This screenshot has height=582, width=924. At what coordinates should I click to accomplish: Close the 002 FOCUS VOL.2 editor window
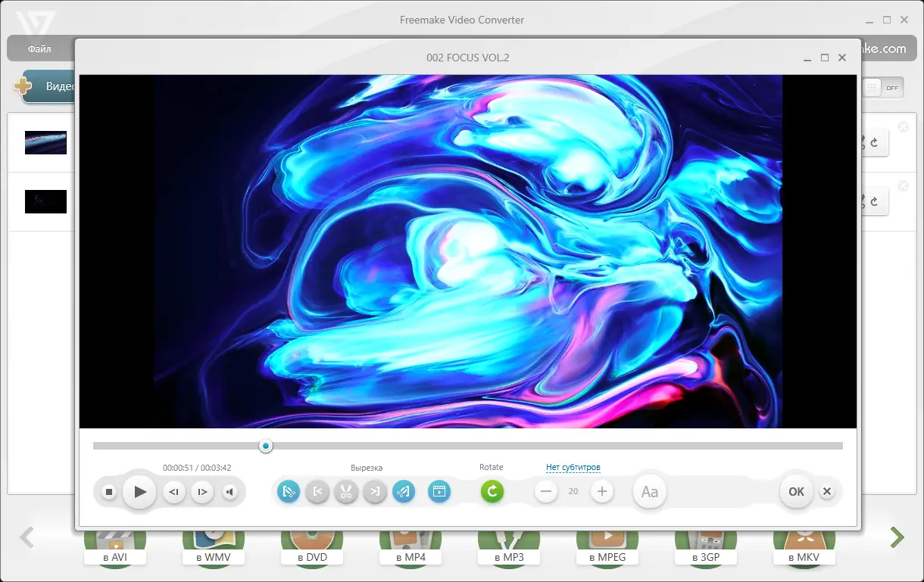click(x=842, y=58)
